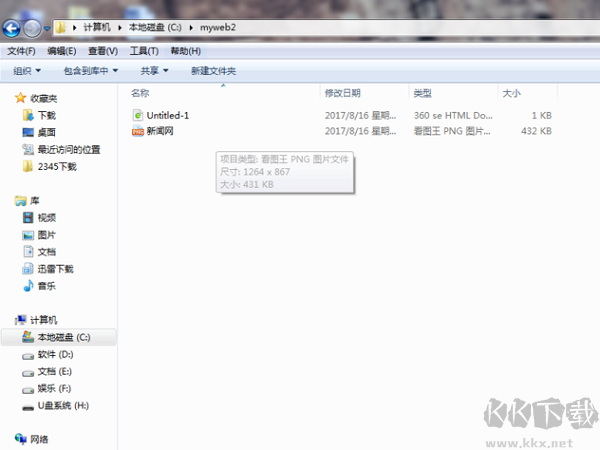Select the 新闻网 PNG file icon
The width and height of the screenshot is (600, 450).
point(138,131)
